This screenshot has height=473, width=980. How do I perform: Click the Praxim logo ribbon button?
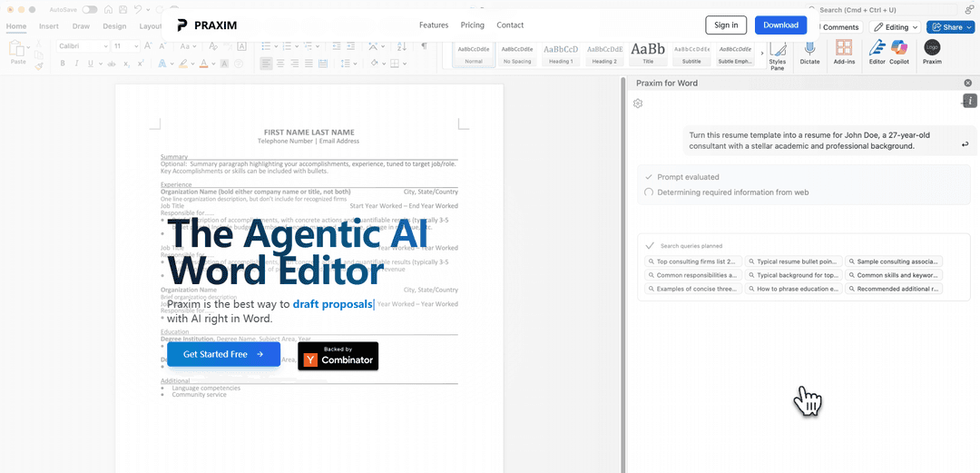pyautogui.click(x=932, y=48)
